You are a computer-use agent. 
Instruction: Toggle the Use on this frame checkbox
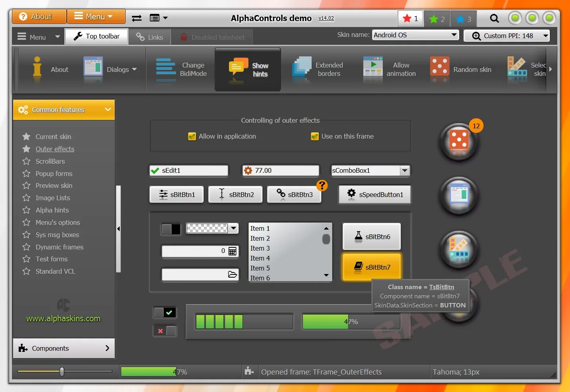click(x=315, y=136)
